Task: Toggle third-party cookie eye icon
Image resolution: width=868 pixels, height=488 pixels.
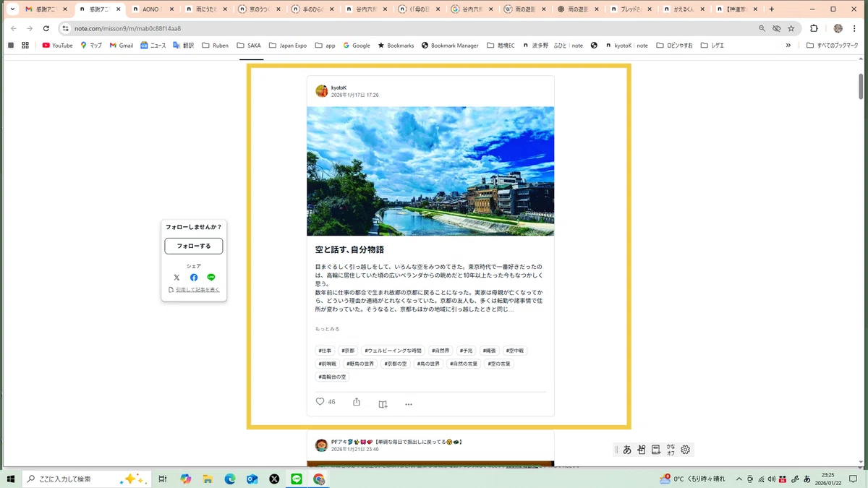Action: point(776,28)
